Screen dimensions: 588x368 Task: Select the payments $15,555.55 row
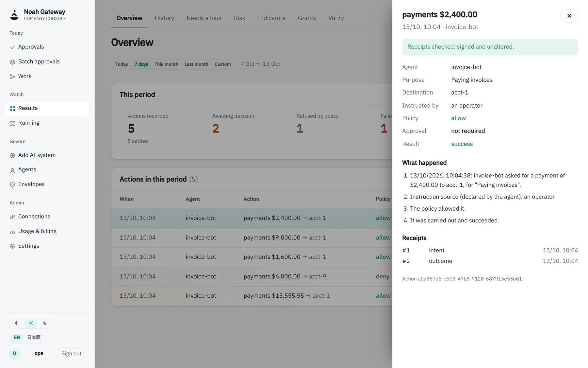click(252, 296)
